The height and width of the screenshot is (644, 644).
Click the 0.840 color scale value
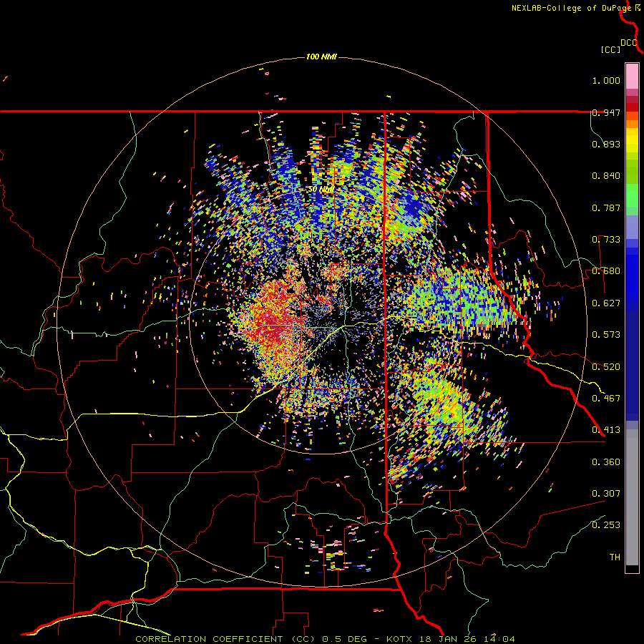(606, 176)
